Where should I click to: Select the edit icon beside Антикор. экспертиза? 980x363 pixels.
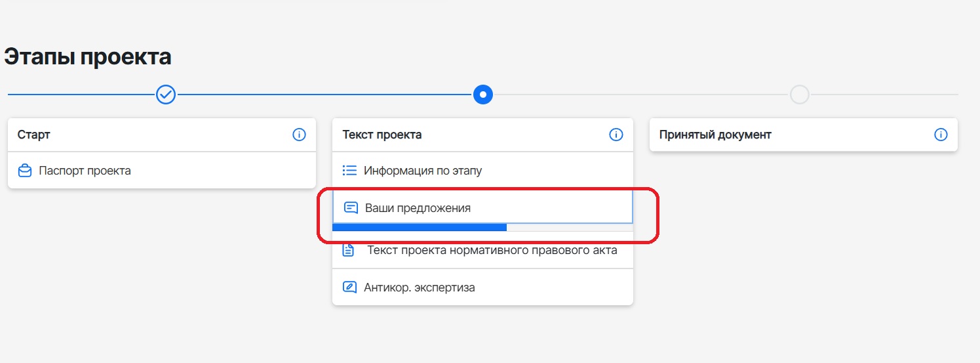pos(349,288)
